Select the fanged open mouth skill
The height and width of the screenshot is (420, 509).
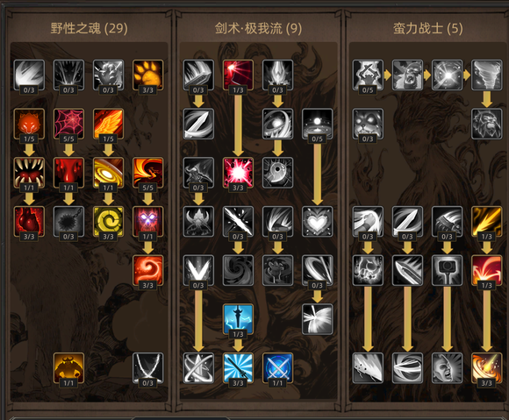29,173
